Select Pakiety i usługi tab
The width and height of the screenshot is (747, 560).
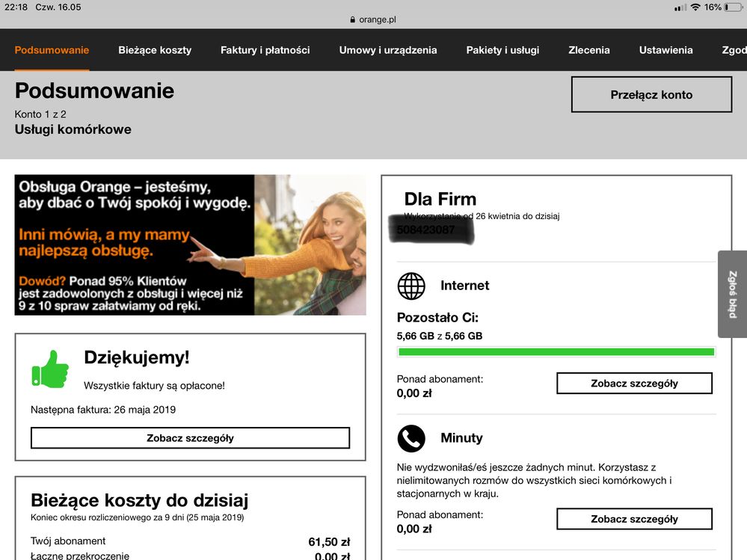point(502,50)
